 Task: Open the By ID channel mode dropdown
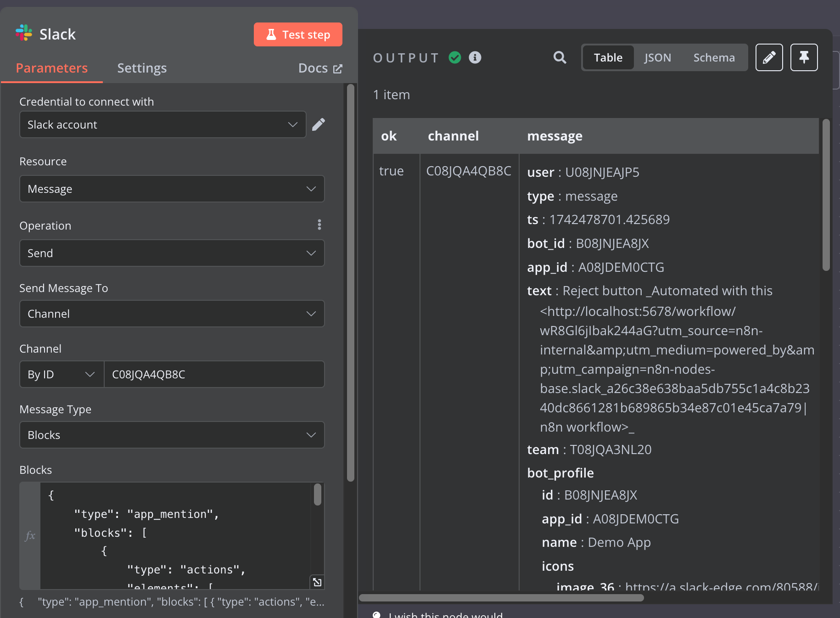tap(62, 374)
